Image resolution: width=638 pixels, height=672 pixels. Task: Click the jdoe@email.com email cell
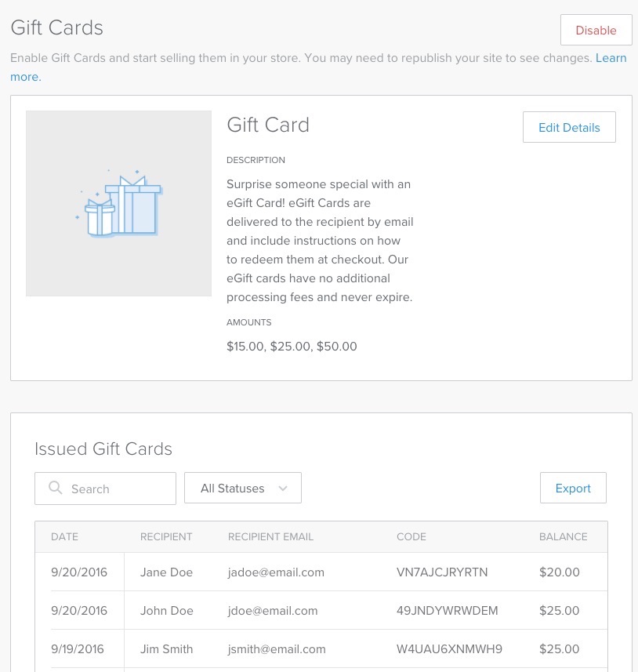(x=273, y=610)
